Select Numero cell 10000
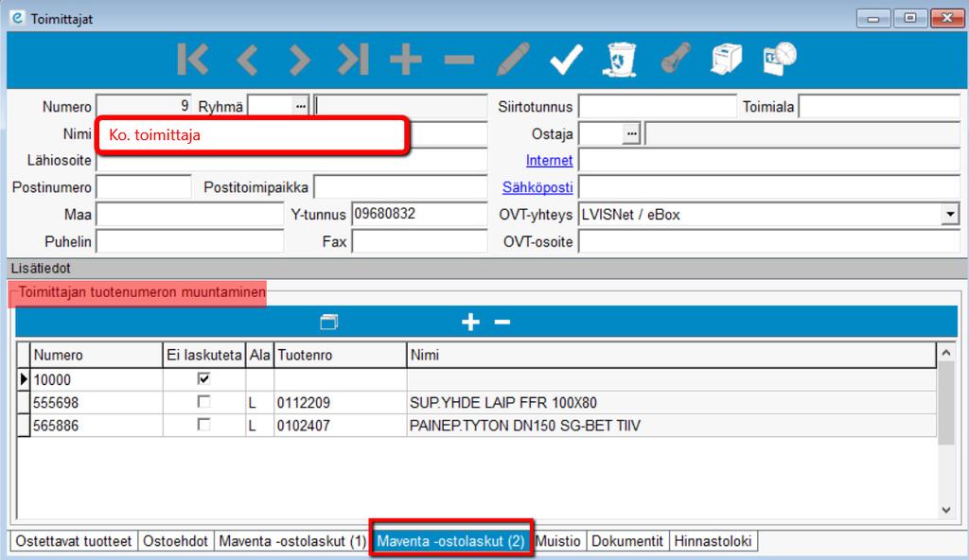The image size is (969, 560). pos(96,379)
